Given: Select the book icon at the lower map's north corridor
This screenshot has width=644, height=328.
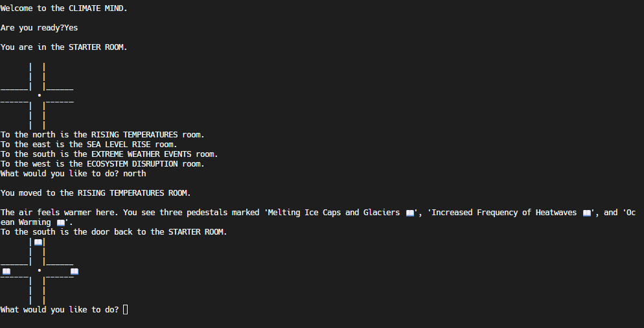Looking at the screenshot, I should (38, 242).
